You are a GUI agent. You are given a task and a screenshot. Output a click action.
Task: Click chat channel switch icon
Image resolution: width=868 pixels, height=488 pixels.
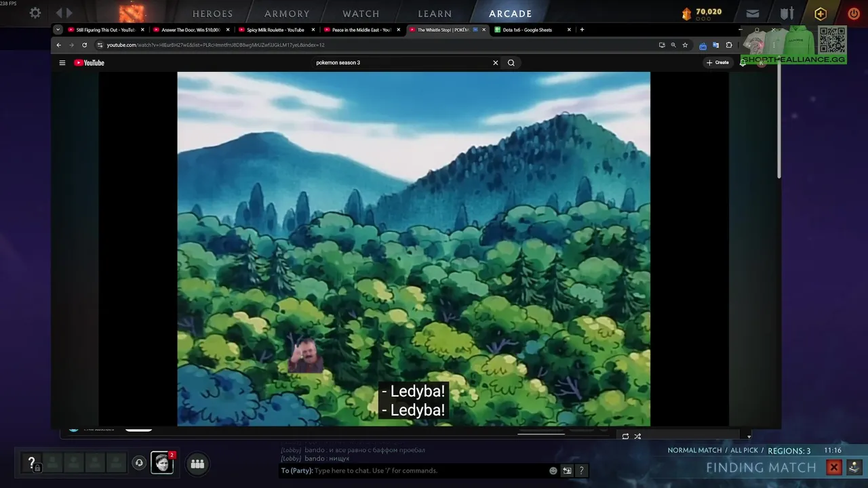click(567, 470)
